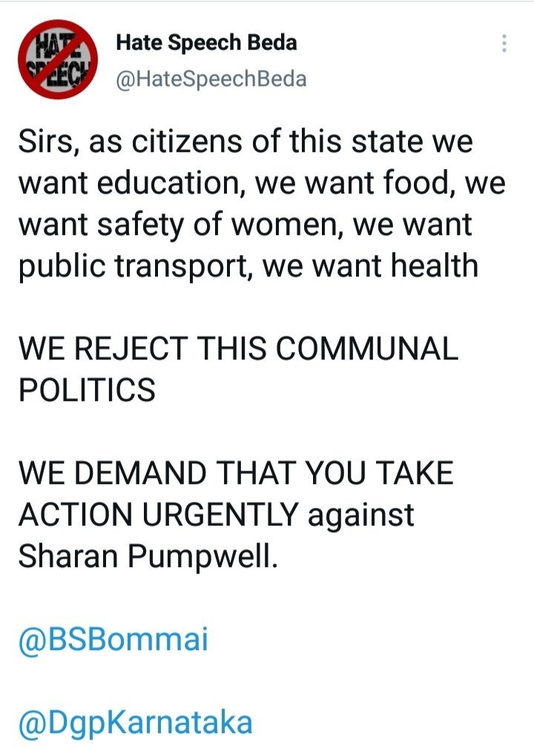Open the @BSBommai mention
The image size is (534, 756).
coord(113,640)
